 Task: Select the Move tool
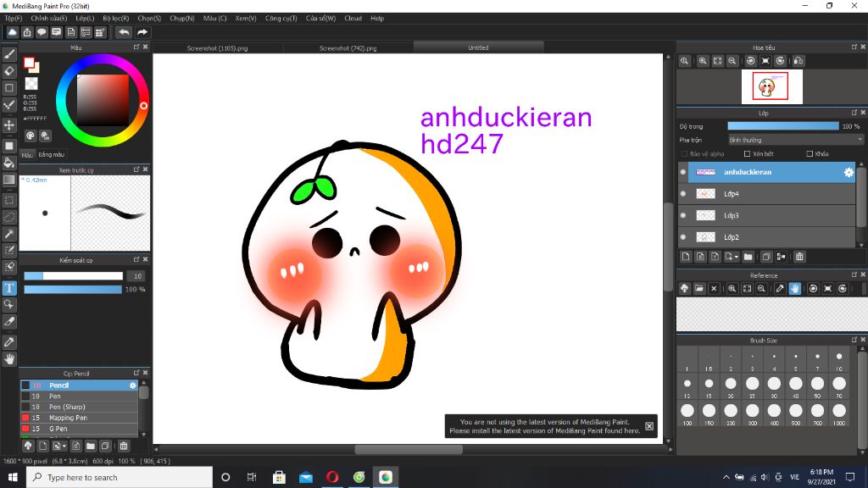coord(9,125)
